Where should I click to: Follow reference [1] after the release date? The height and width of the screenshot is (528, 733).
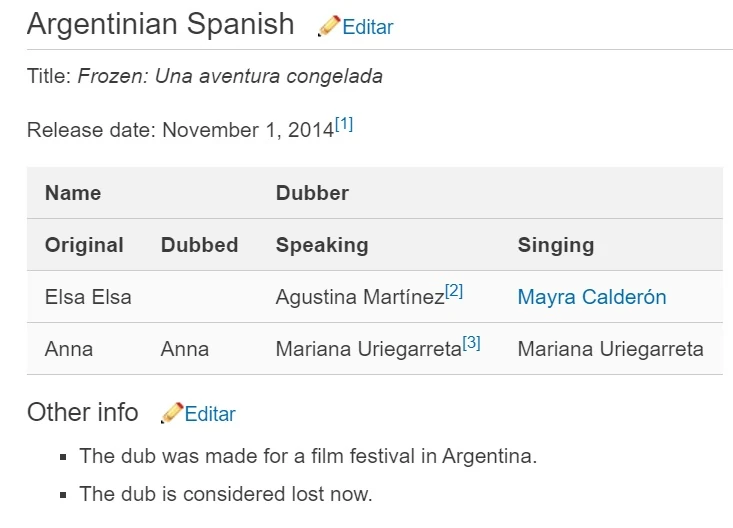pyautogui.click(x=344, y=124)
